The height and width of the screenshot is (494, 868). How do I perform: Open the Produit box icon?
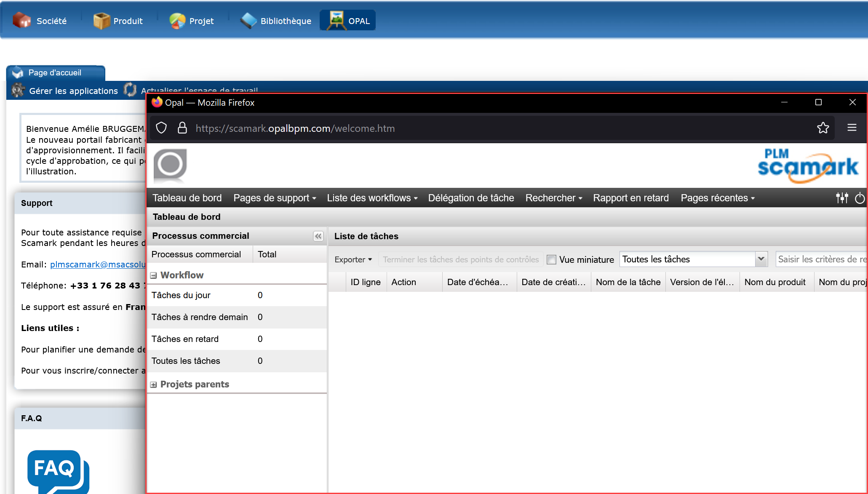[x=101, y=21]
